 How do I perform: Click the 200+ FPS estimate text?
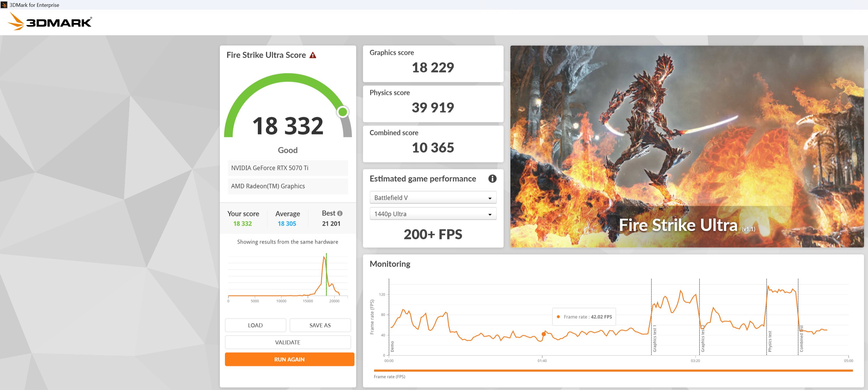433,234
